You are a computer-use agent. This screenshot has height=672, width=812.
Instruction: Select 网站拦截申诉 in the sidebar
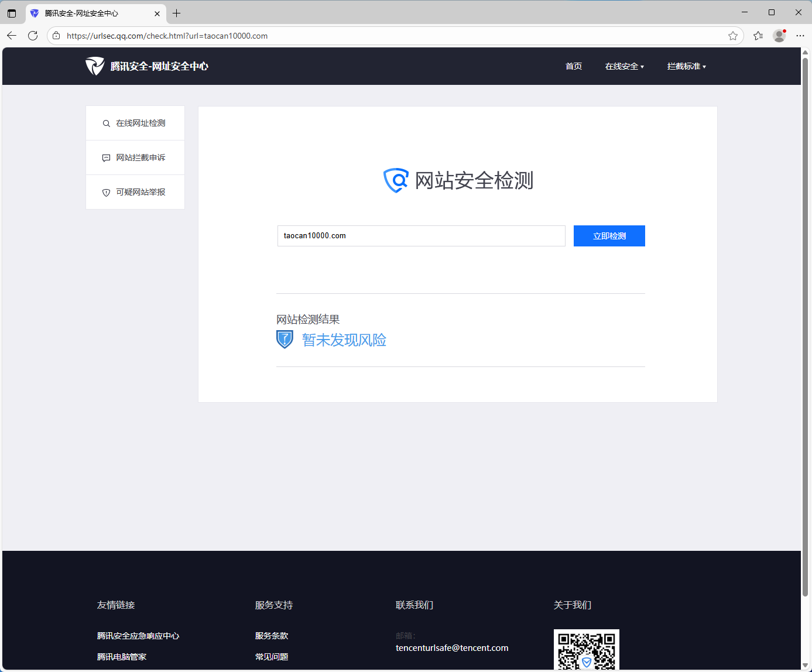tap(135, 157)
